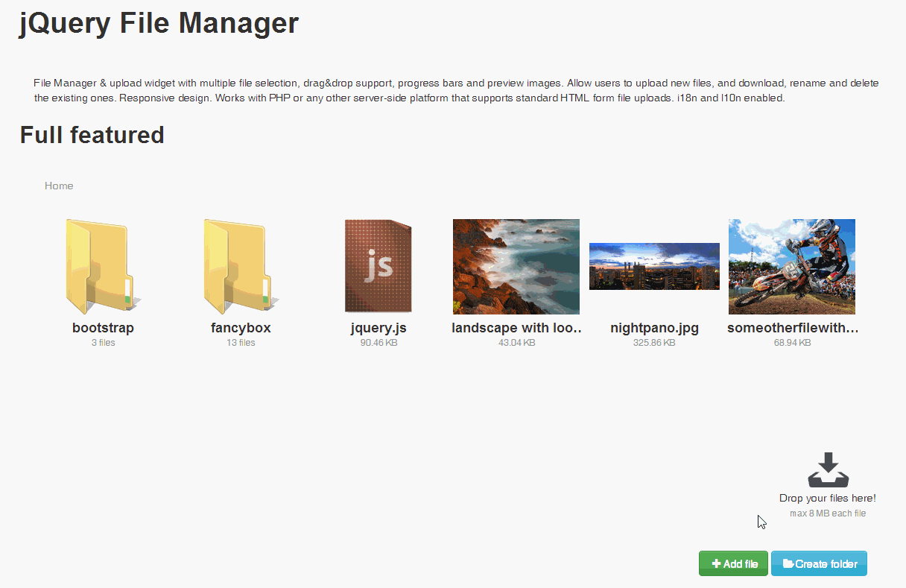
Task: Click the folder icon on Create folder
Action: (788, 564)
